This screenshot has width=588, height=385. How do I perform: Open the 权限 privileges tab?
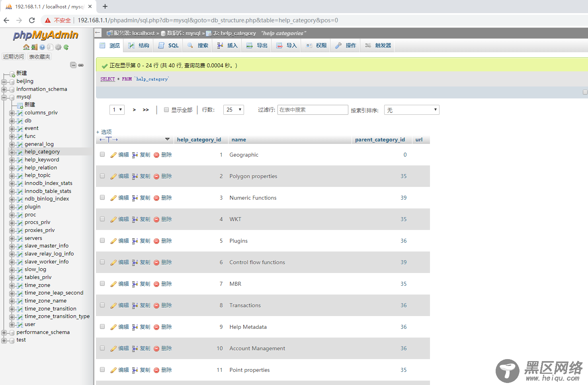point(316,45)
